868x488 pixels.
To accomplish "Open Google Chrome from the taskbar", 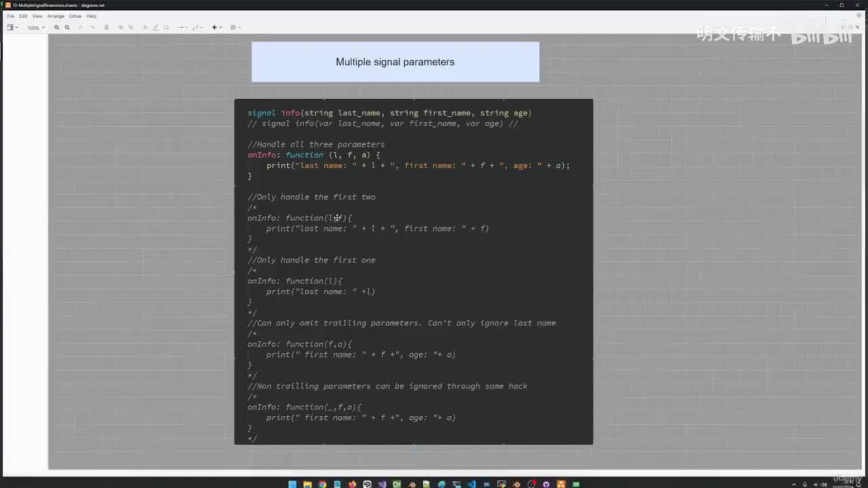I will tap(322, 484).
